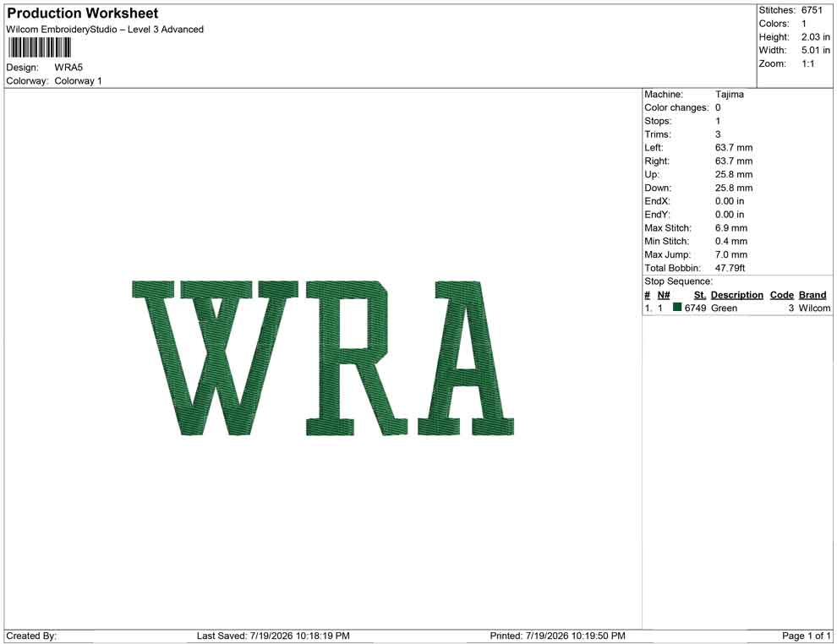Click the Max Jump value "7.0 mm"
Image resolution: width=837 pixels, height=644 pixels.
tap(731, 254)
